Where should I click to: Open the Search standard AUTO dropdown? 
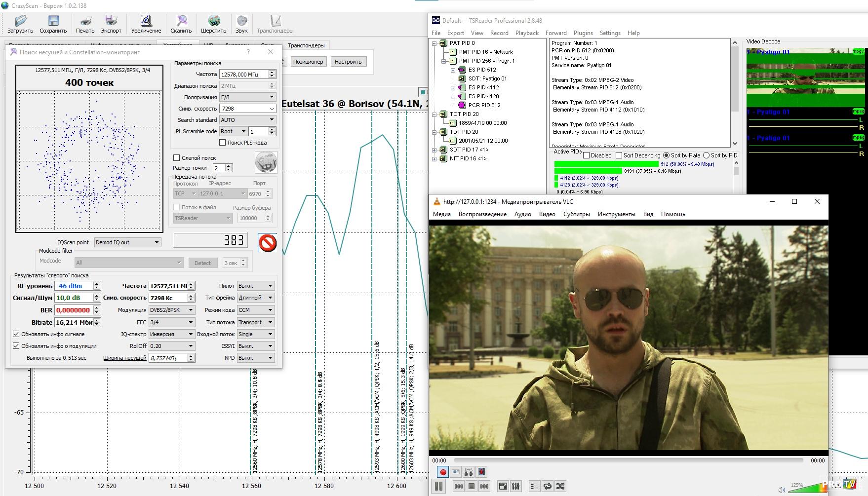click(x=247, y=120)
